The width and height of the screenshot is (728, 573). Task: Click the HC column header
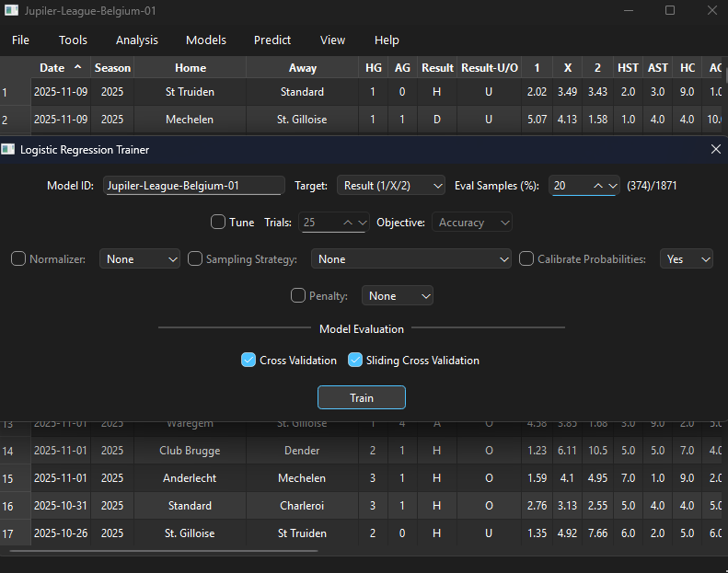click(x=688, y=68)
